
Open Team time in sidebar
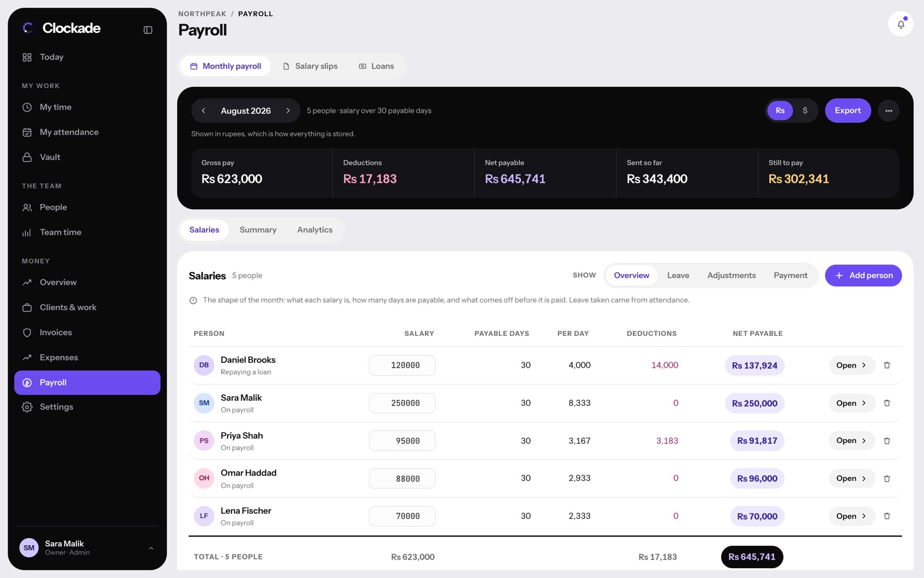click(87, 232)
